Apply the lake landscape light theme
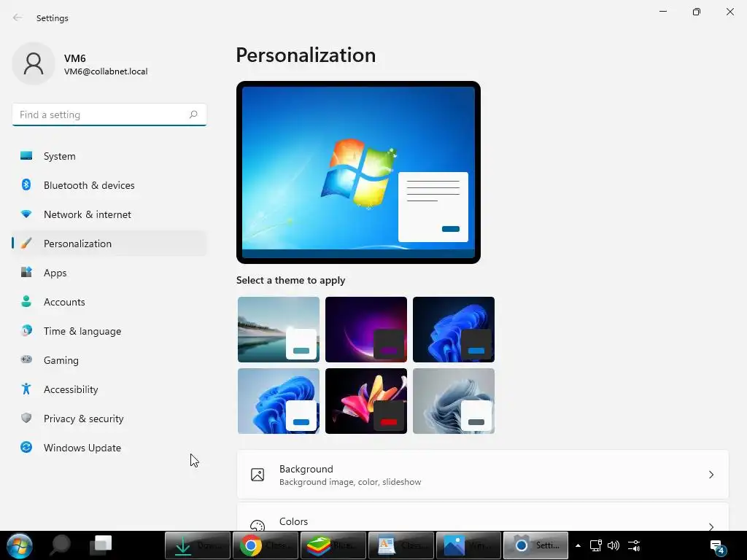The image size is (747, 560). [279, 330]
